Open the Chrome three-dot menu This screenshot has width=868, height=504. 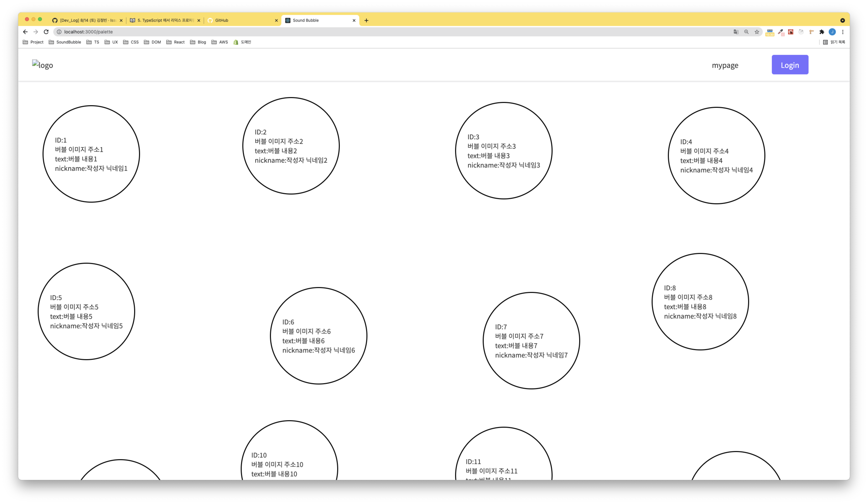842,32
